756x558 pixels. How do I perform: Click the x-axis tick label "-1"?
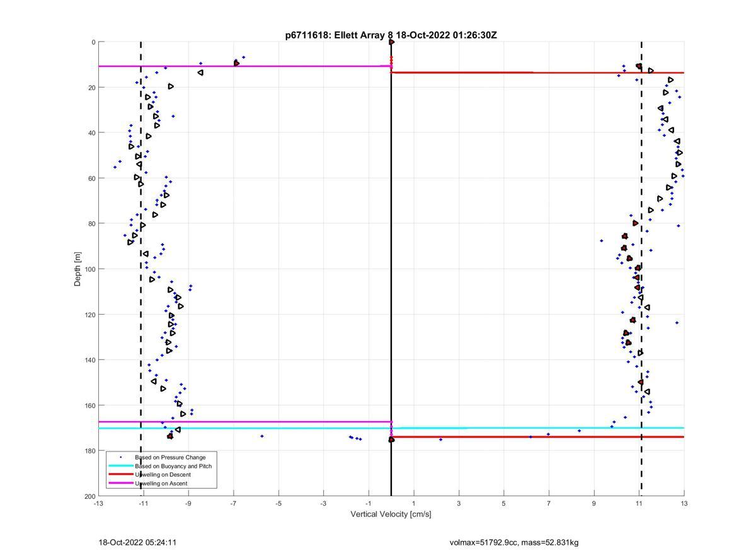[x=369, y=504]
